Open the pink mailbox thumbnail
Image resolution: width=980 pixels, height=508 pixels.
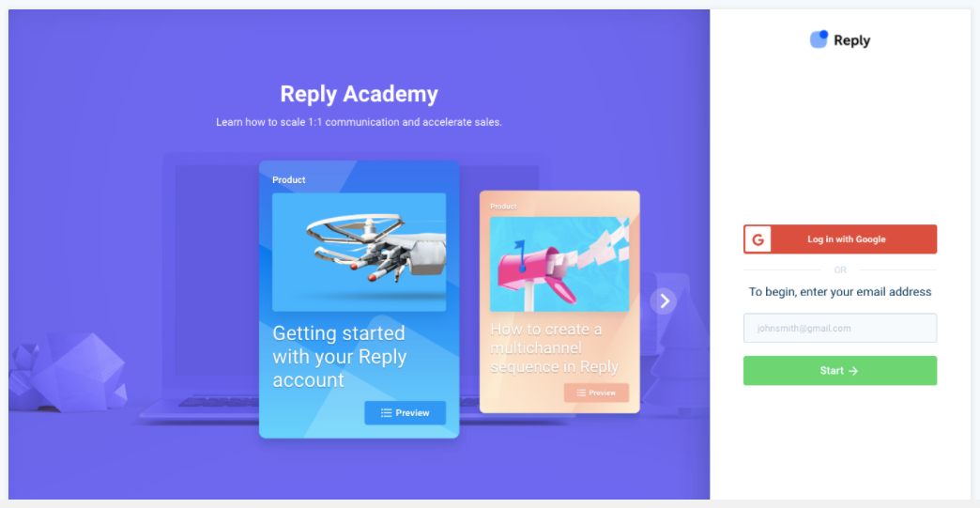point(559,264)
